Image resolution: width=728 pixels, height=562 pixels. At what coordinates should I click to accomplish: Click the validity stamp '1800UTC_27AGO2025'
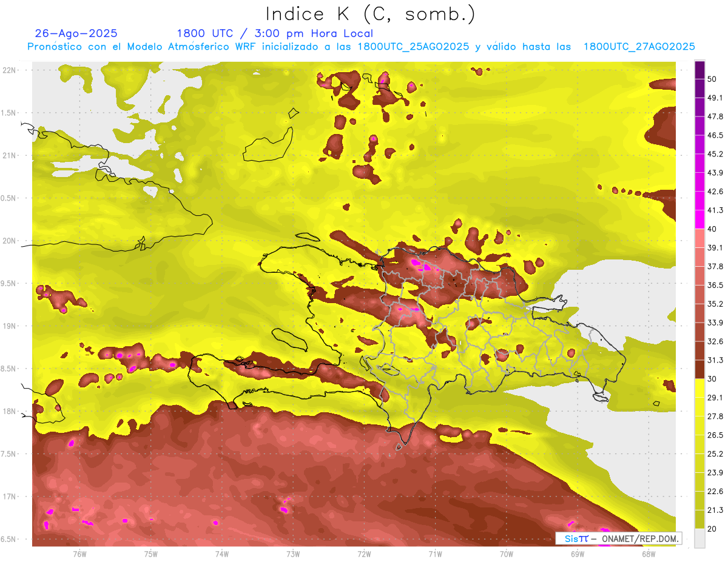pyautogui.click(x=639, y=47)
